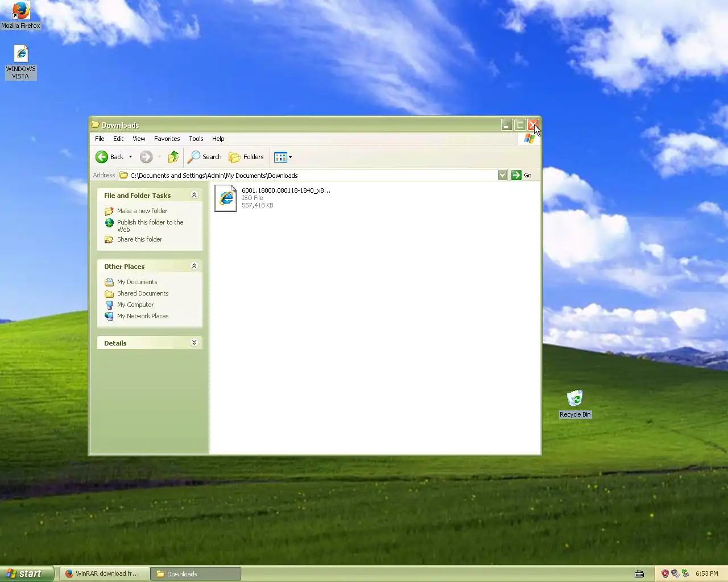Toggle the Folders tree pane
728x582 pixels.
246,157
